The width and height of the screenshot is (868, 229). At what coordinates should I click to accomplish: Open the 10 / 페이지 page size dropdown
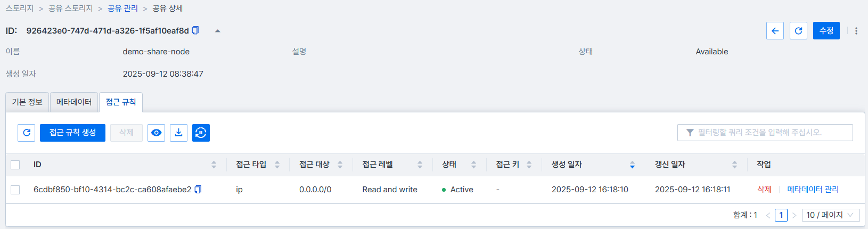830,215
